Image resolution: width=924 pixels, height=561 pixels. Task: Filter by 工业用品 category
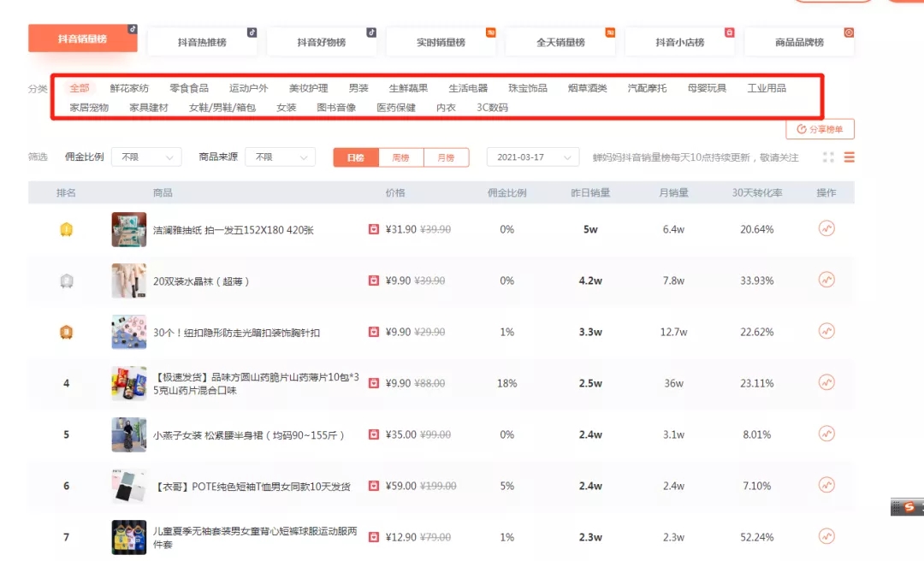click(x=767, y=88)
